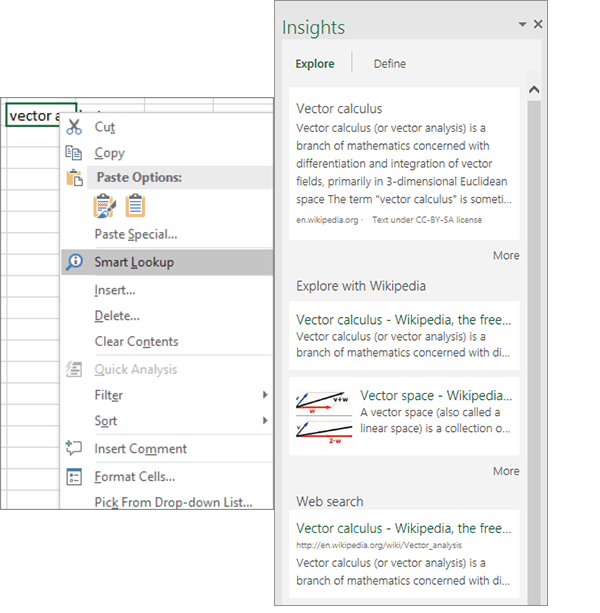Switch to the Explore tab
The image size is (600, 613).
click(315, 64)
